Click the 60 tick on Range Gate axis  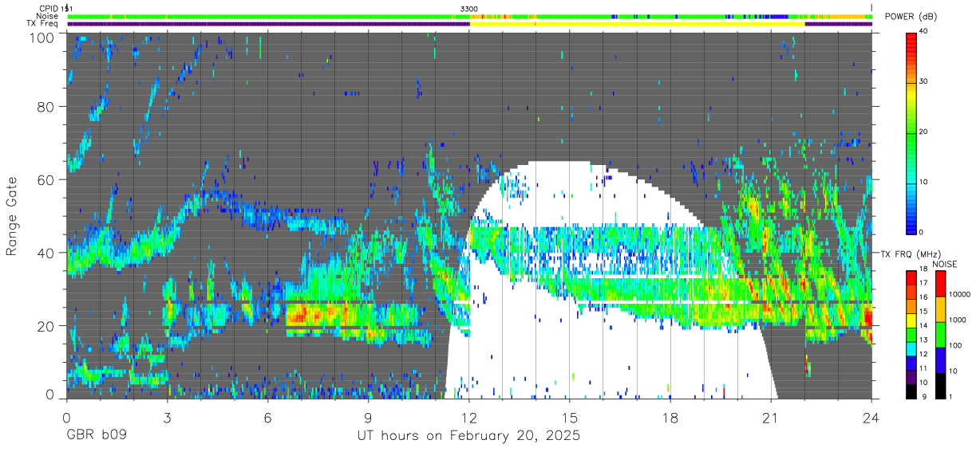click(x=45, y=180)
